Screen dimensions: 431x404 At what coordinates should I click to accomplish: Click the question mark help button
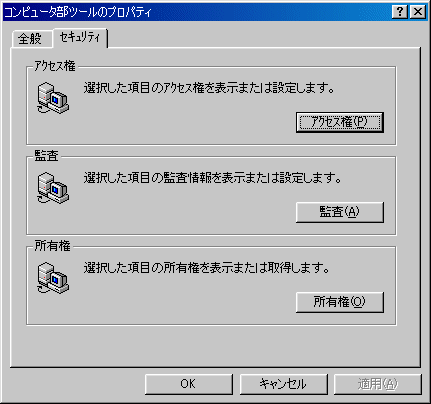coord(400,12)
